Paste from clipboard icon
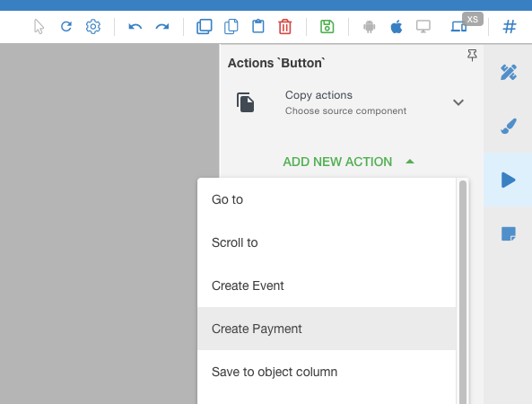This screenshot has height=404, width=532. [x=258, y=26]
